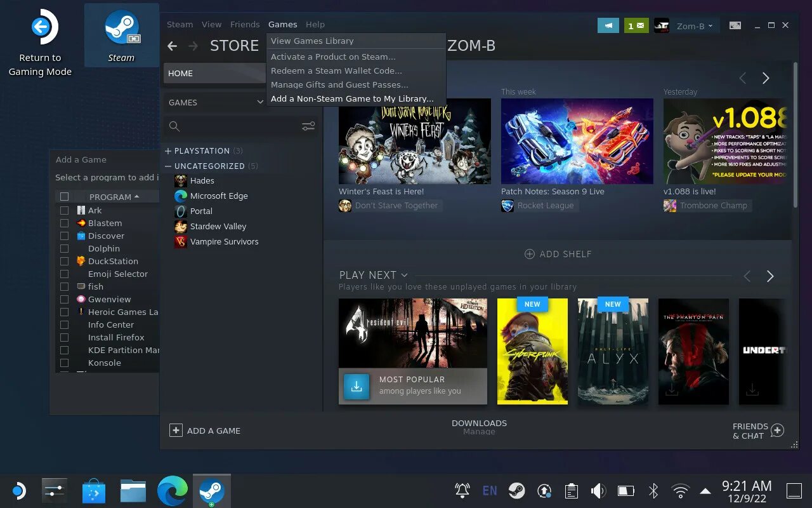The height and width of the screenshot is (508, 812).
Task: Check the Ark program checkbox
Action: click(x=64, y=210)
